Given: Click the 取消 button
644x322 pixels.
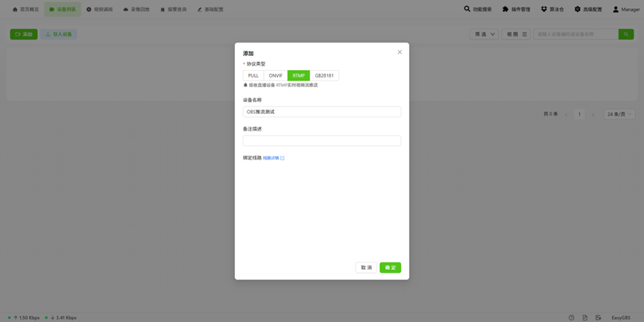Looking at the screenshot, I should pos(366,268).
